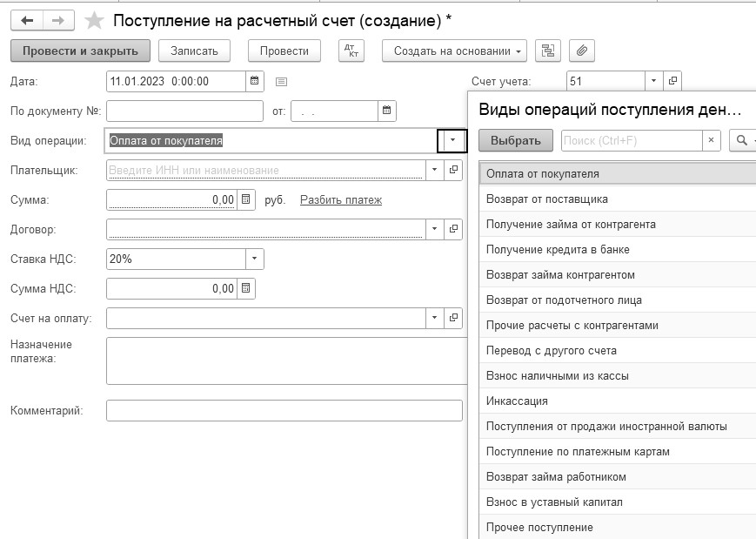Select Оплата от покупателя in the list

tap(618, 173)
